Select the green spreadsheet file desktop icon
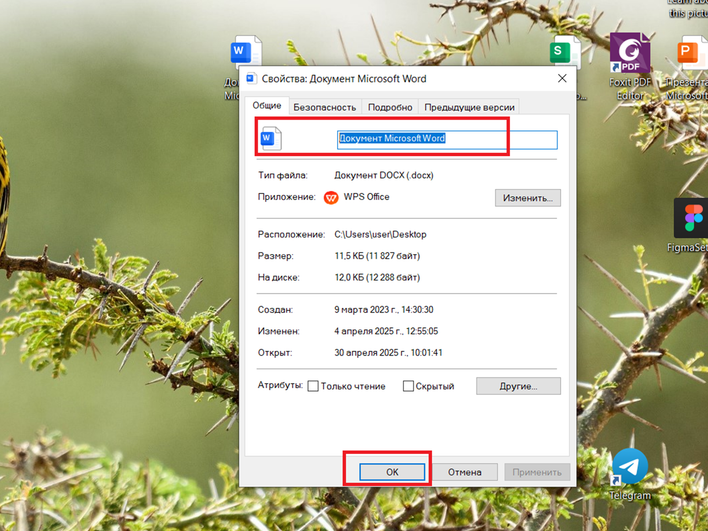This screenshot has height=531, width=708. [565, 51]
